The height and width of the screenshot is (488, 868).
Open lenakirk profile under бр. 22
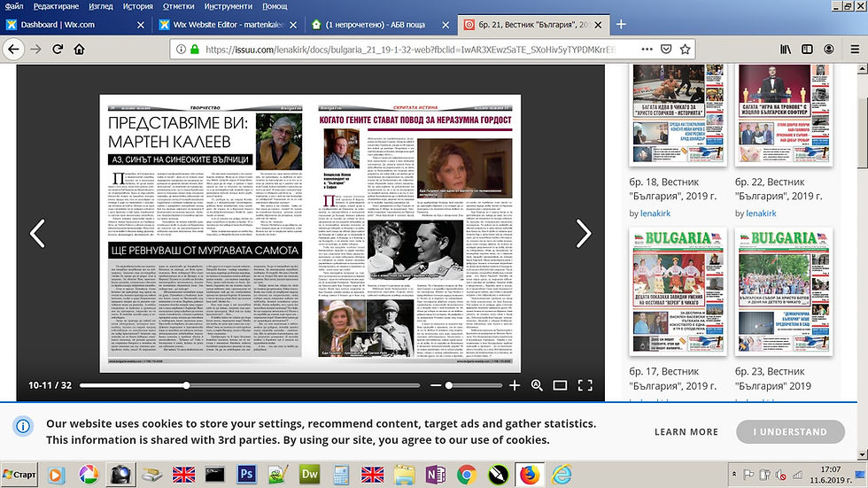coord(761,213)
